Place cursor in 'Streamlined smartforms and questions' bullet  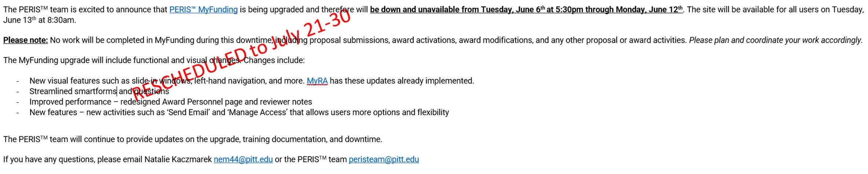tap(99, 91)
